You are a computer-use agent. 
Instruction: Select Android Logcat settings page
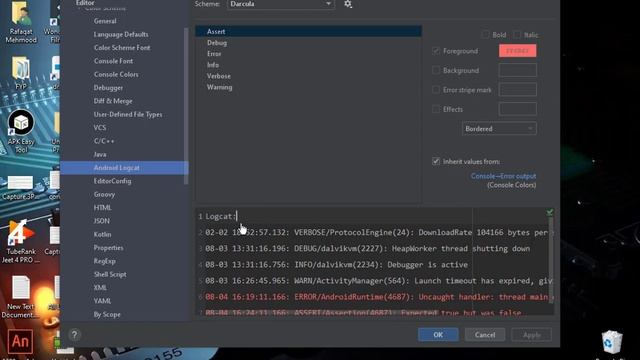point(124,168)
